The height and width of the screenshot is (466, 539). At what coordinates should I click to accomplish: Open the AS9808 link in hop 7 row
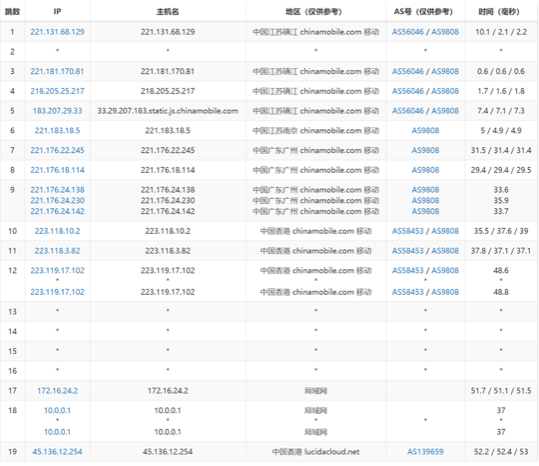point(426,150)
